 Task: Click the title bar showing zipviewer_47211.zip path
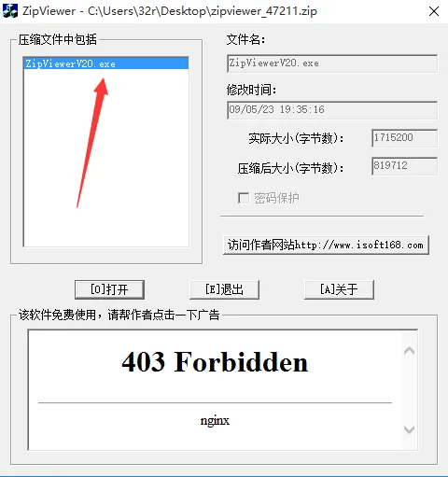click(x=170, y=11)
